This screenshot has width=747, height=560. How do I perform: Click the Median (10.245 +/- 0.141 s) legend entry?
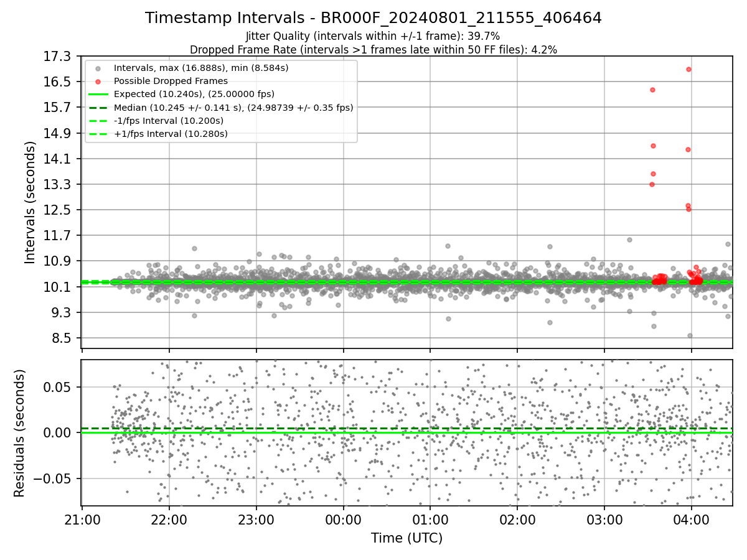(x=233, y=107)
